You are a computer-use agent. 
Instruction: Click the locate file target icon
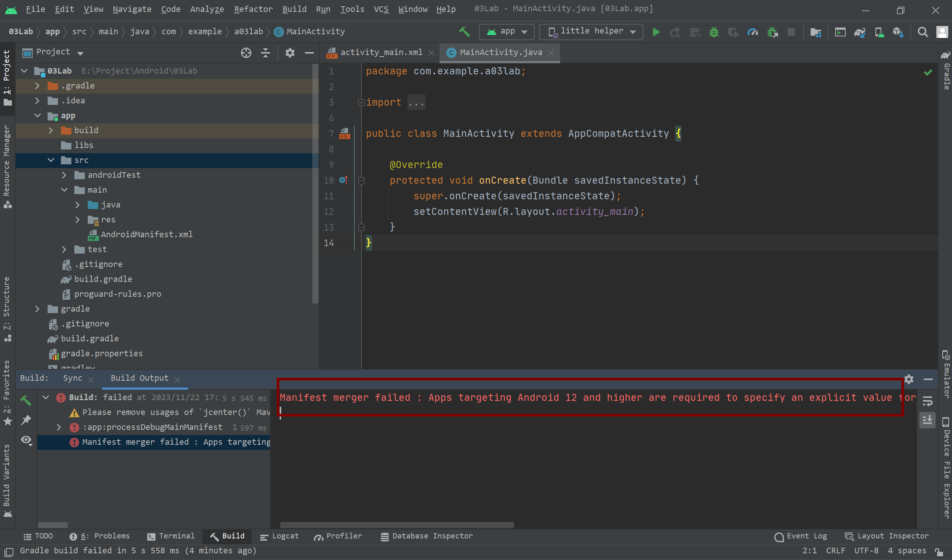pyautogui.click(x=246, y=53)
